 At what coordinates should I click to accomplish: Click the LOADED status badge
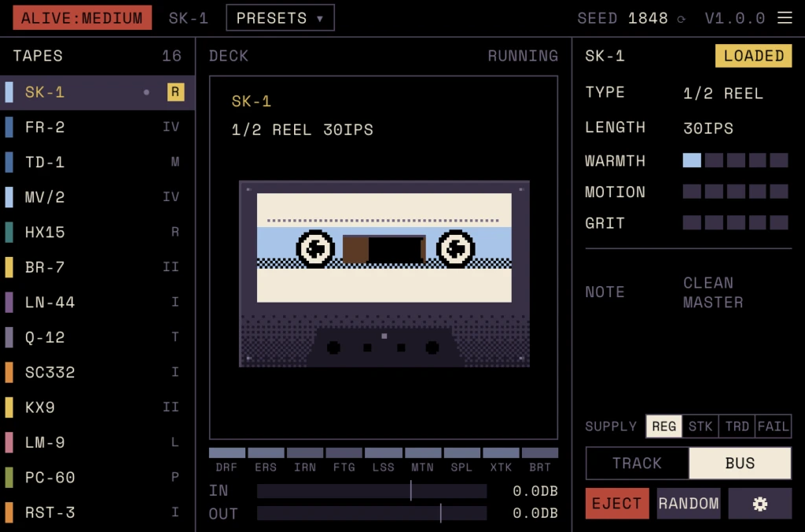pyautogui.click(x=753, y=56)
